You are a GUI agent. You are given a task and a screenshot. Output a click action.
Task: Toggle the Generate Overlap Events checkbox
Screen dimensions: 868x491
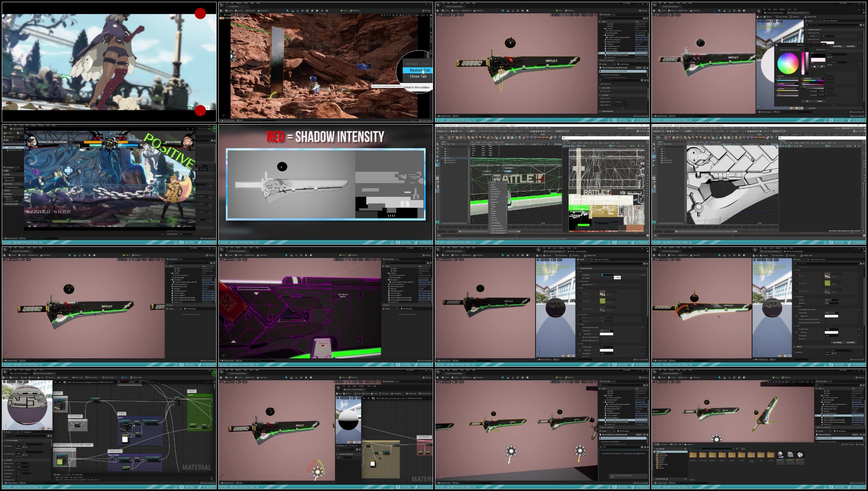[x=613, y=98]
